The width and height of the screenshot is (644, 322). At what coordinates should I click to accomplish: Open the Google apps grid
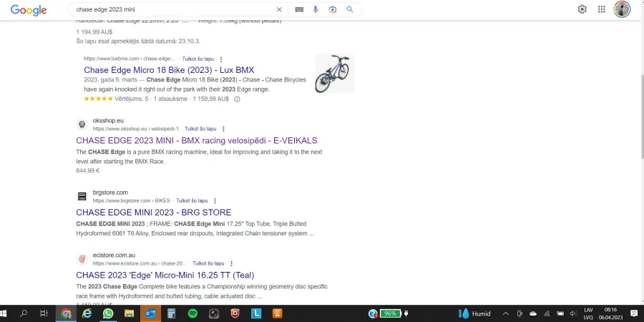point(602,9)
